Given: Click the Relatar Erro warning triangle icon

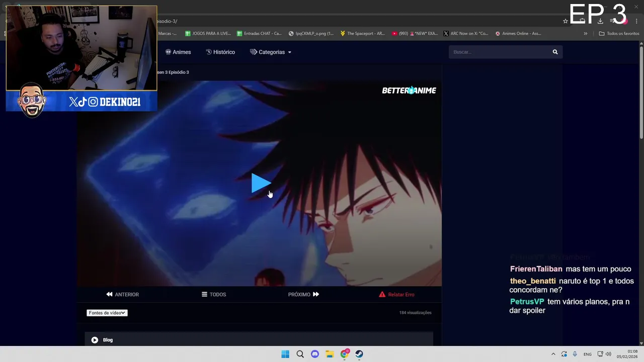Looking at the screenshot, I should (382, 295).
